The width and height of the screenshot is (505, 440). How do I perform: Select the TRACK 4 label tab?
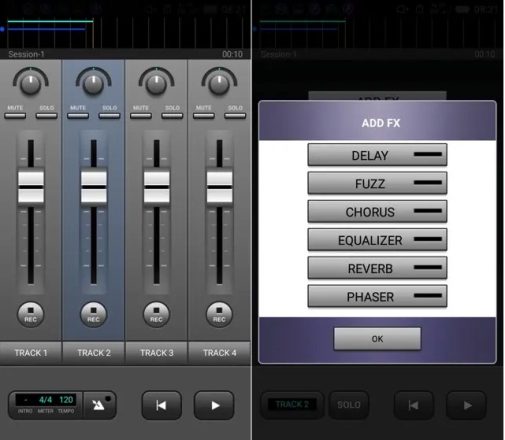tap(220, 353)
